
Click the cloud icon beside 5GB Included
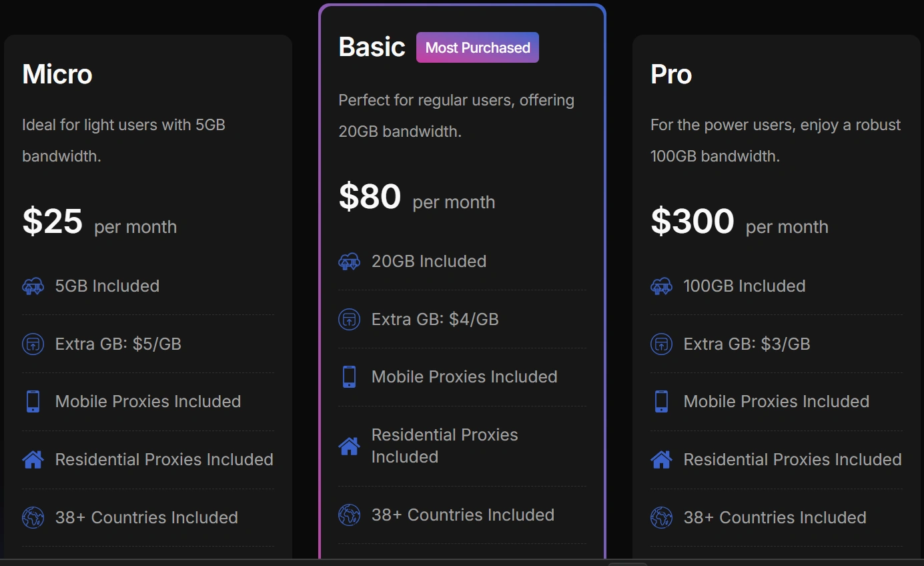click(x=33, y=286)
